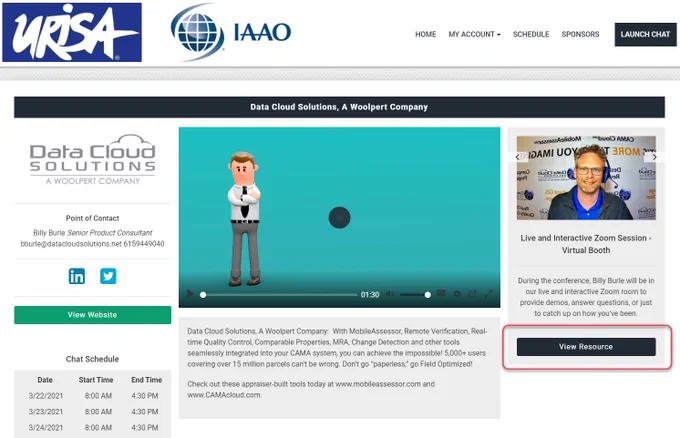Image resolution: width=680 pixels, height=438 pixels.
Task: Open the Schedule page
Action: click(x=531, y=34)
